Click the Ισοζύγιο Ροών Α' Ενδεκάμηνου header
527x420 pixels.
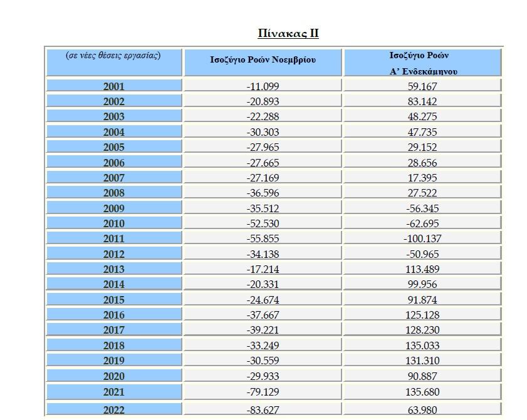pos(422,62)
